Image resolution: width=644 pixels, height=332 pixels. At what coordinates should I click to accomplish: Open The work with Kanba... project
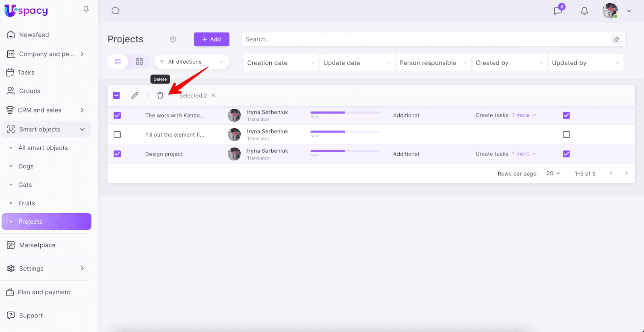click(174, 116)
